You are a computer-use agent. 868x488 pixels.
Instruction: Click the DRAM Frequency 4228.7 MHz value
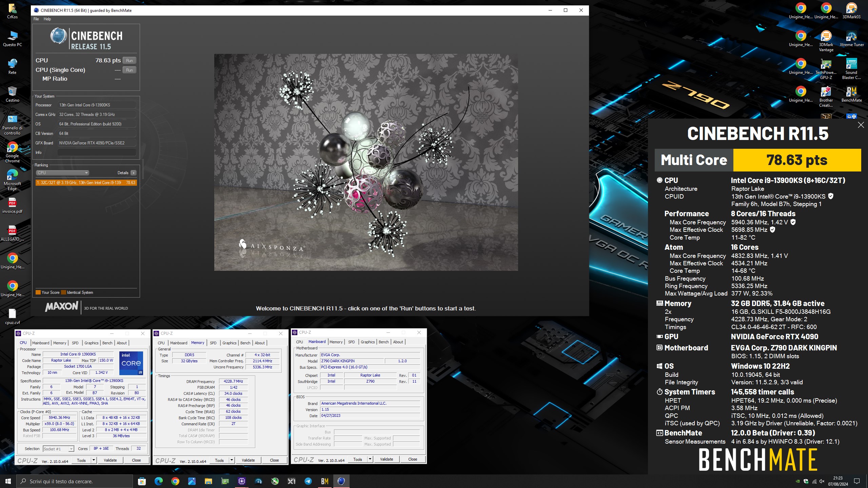233,382
